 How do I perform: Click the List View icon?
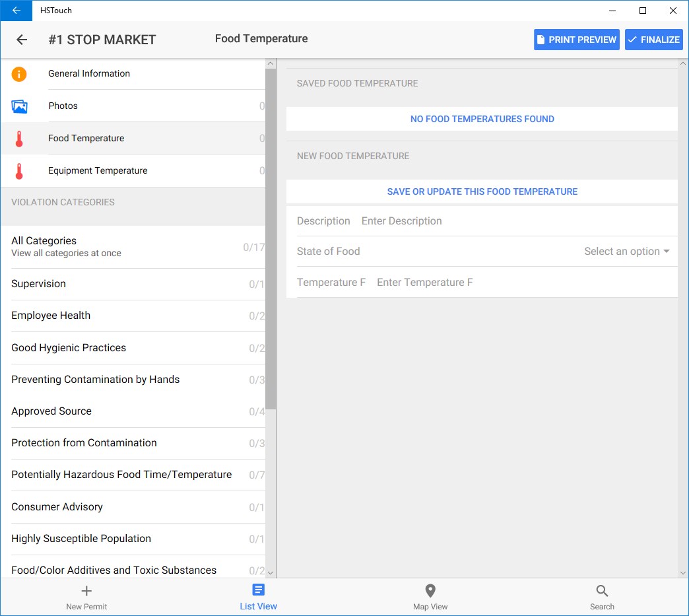click(x=259, y=590)
